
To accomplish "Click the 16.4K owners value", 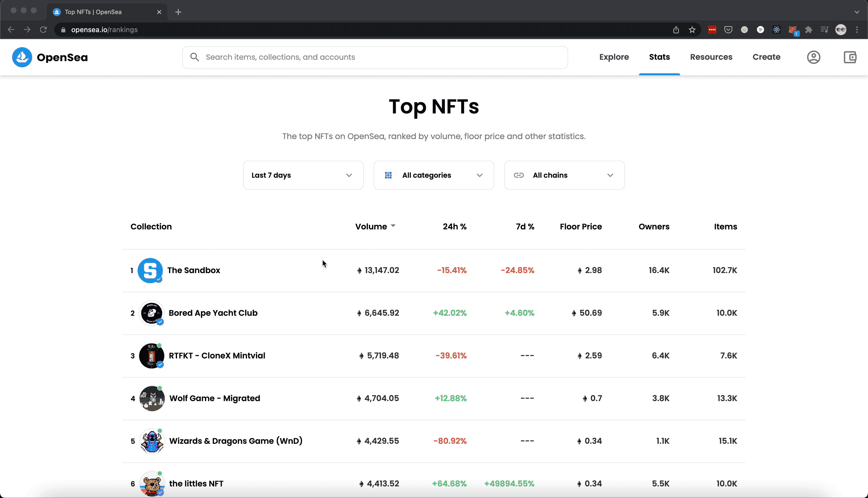I will (x=659, y=270).
